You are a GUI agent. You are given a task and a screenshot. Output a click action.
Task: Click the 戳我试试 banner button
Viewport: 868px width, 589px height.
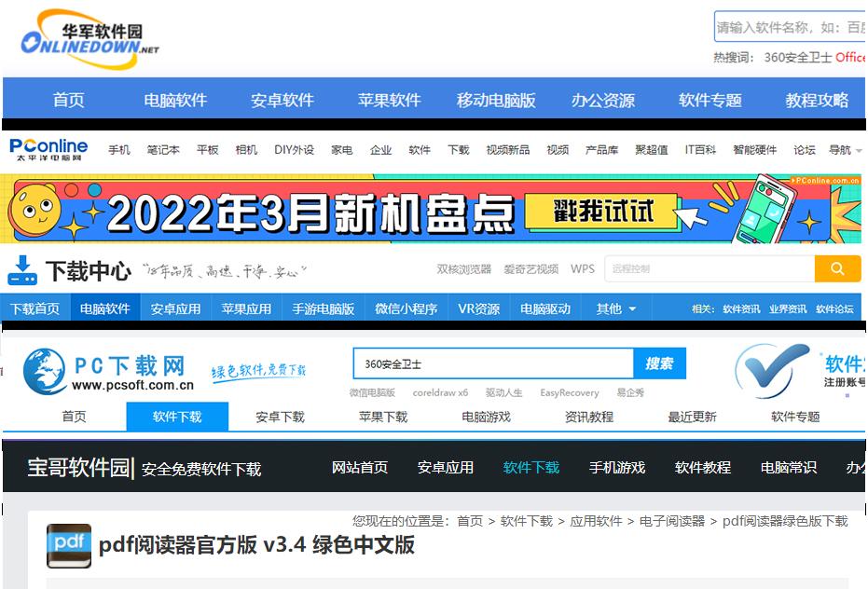click(601, 211)
